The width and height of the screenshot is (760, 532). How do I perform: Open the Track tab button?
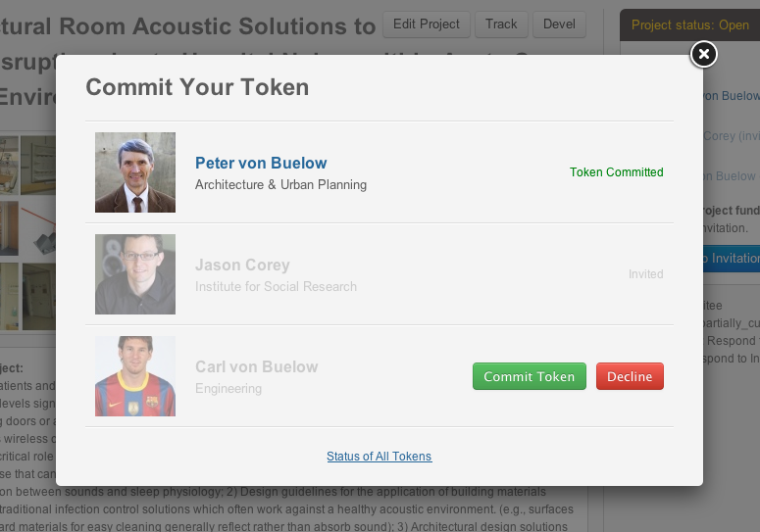501,24
